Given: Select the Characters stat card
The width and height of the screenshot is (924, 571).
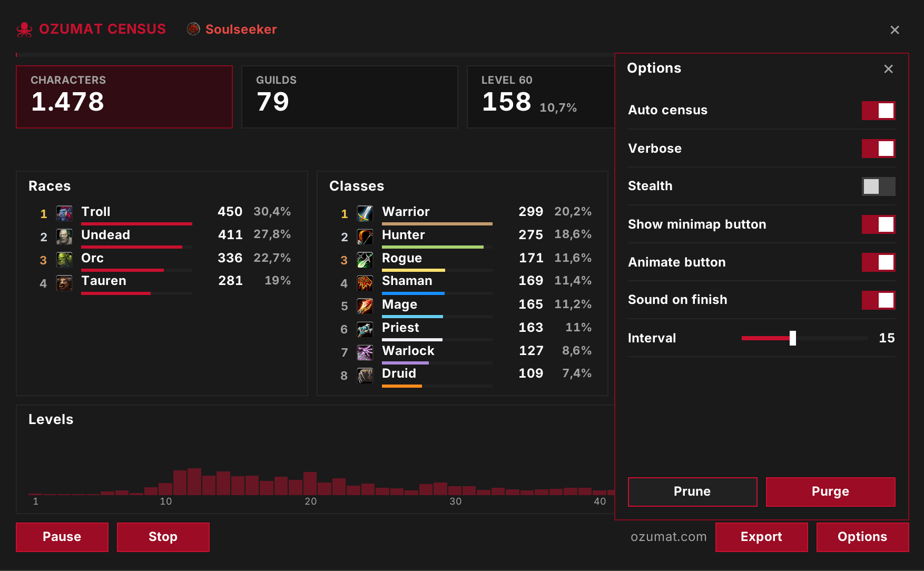Looking at the screenshot, I should (x=124, y=97).
